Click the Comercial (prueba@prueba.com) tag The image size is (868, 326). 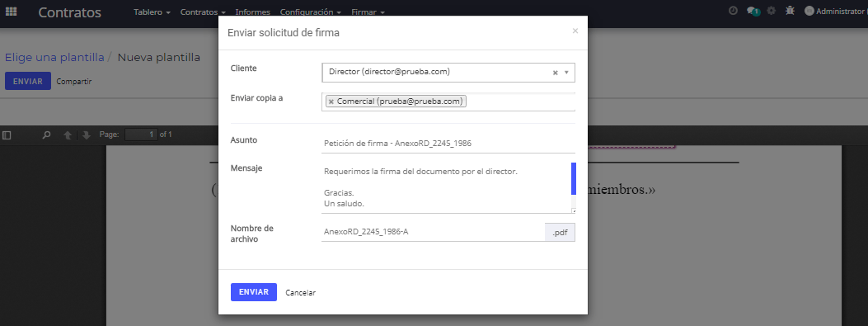(x=396, y=102)
